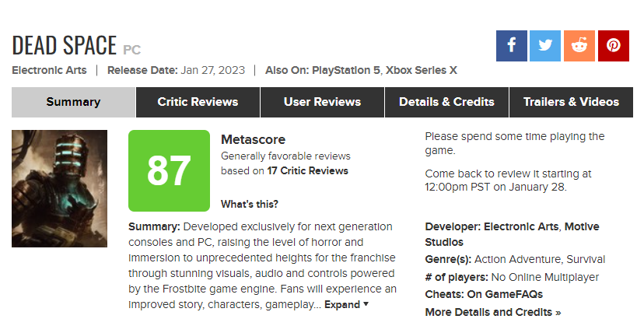This screenshot has height=326, width=644.
Task: Expand the full summary text
Action: coord(346,305)
